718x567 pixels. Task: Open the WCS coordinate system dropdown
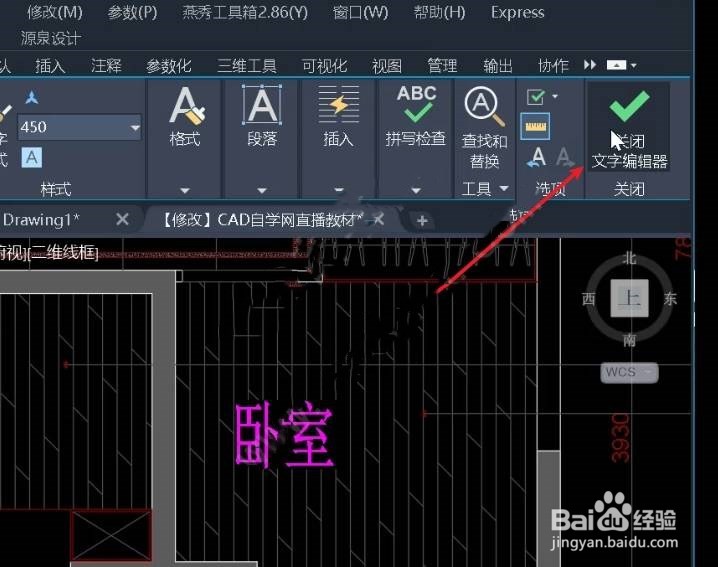click(630, 372)
